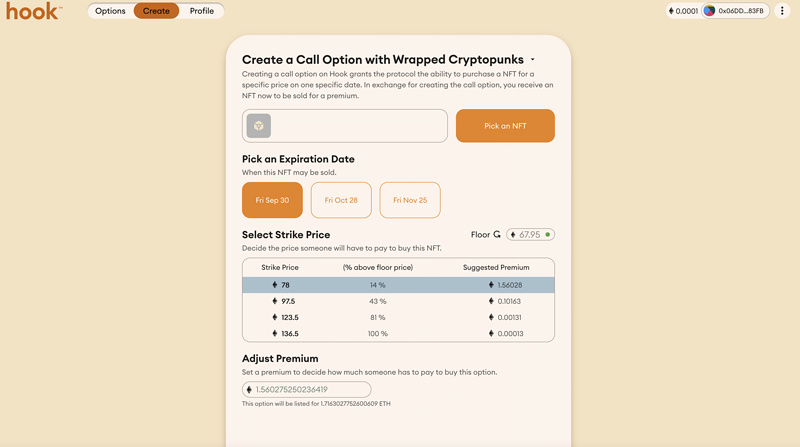Click the Hook logo

tap(33, 11)
